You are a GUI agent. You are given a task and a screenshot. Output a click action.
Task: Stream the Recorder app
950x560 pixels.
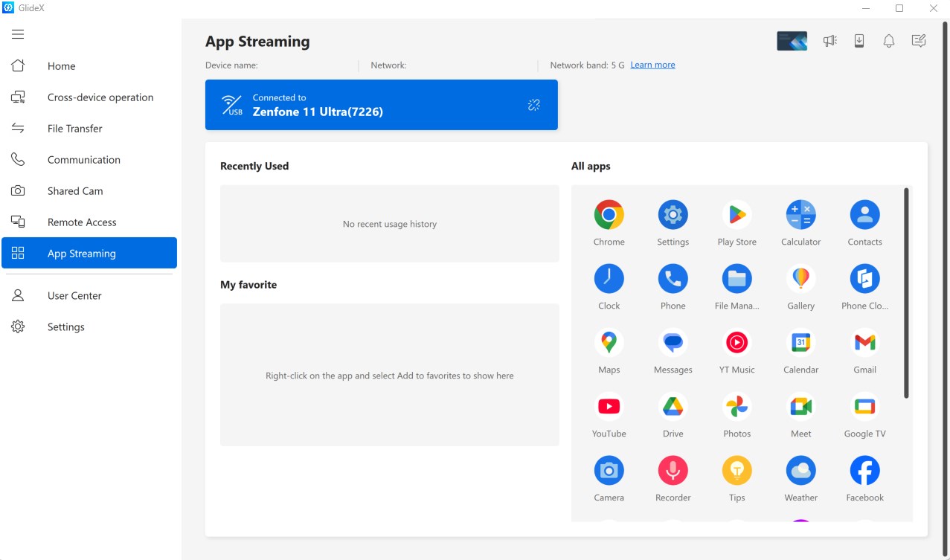[x=672, y=470]
